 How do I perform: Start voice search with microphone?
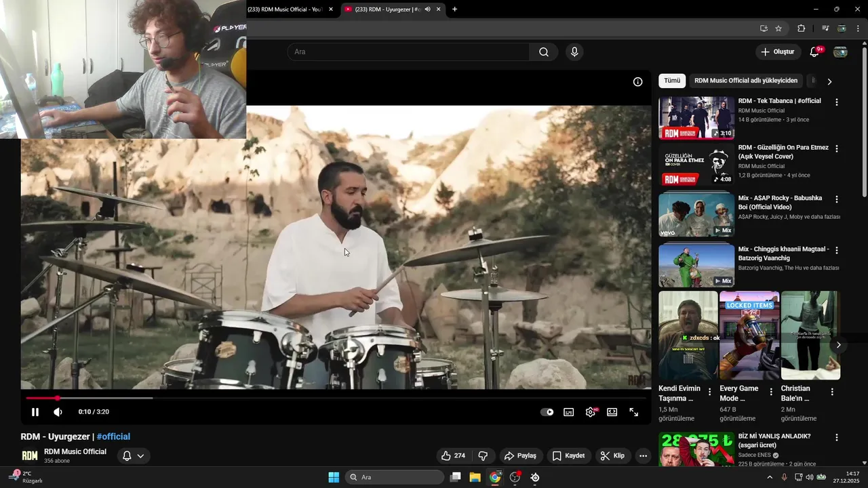tap(574, 52)
